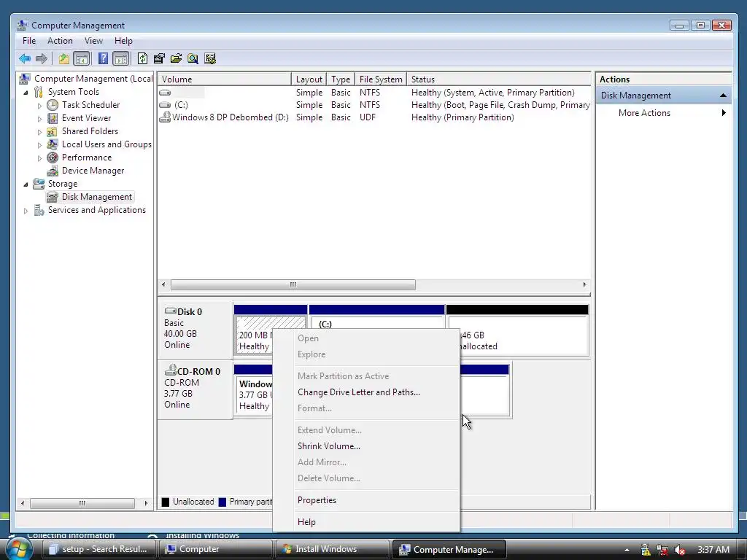Select Windows 8 DP Debombed (D:) row

(x=374, y=117)
